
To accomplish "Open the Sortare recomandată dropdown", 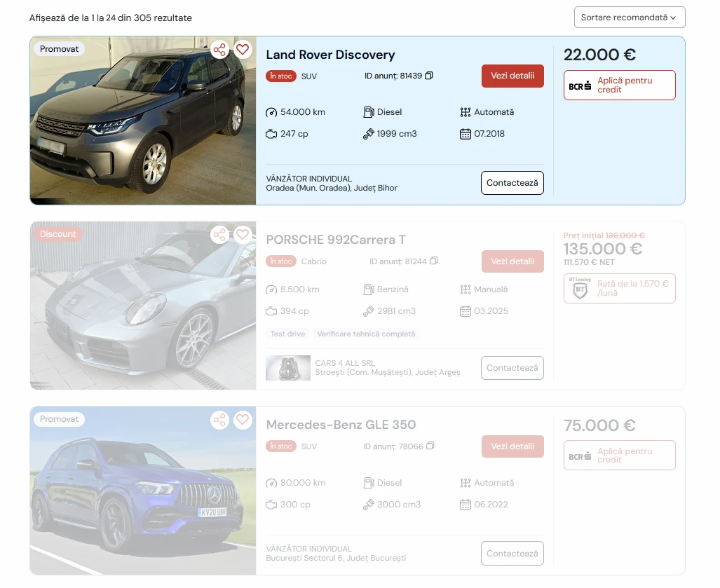I will pos(630,18).
